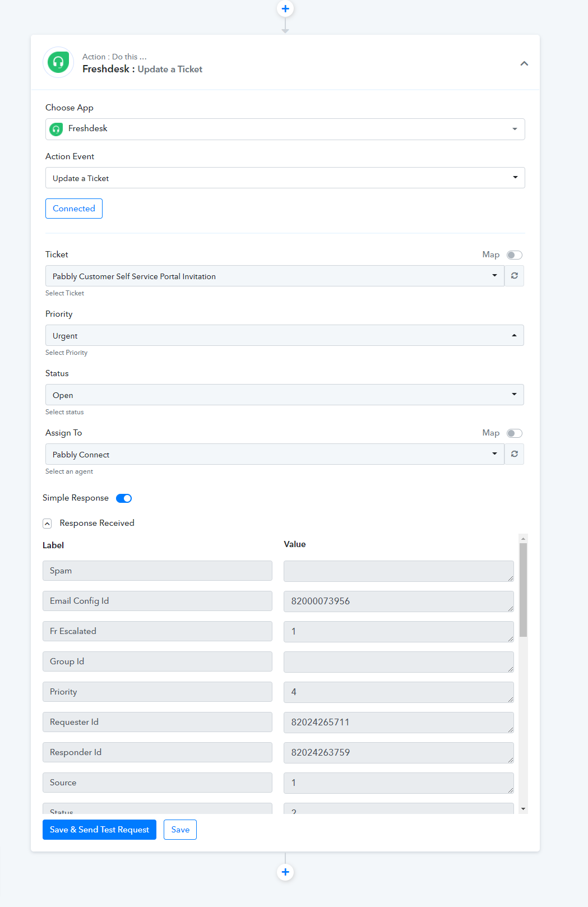Open the Action Event dropdown
588x907 pixels.
(285, 178)
